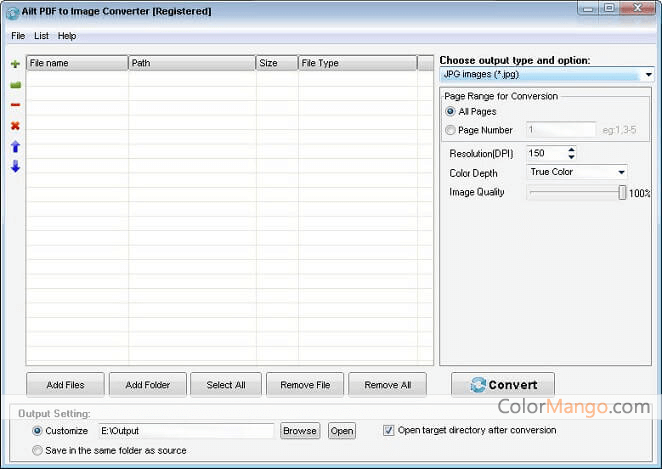Viewport: 662px width, 469px height.
Task: Click the blue move-up arrow icon
Action: pos(15,146)
